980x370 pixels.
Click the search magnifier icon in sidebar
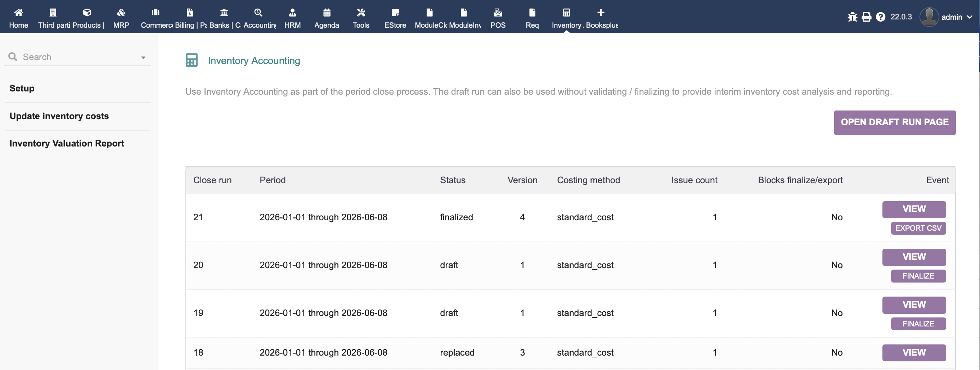tap(13, 57)
